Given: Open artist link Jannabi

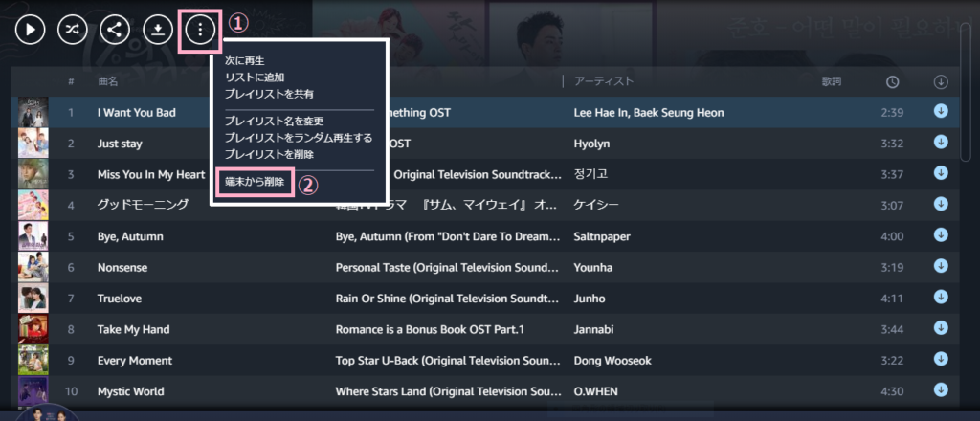Looking at the screenshot, I should (590, 330).
